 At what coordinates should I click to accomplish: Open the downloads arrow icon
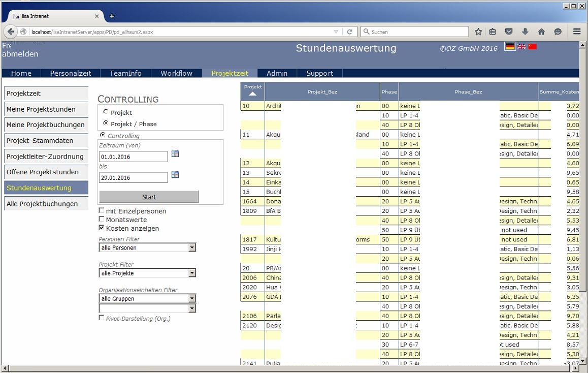(x=525, y=32)
